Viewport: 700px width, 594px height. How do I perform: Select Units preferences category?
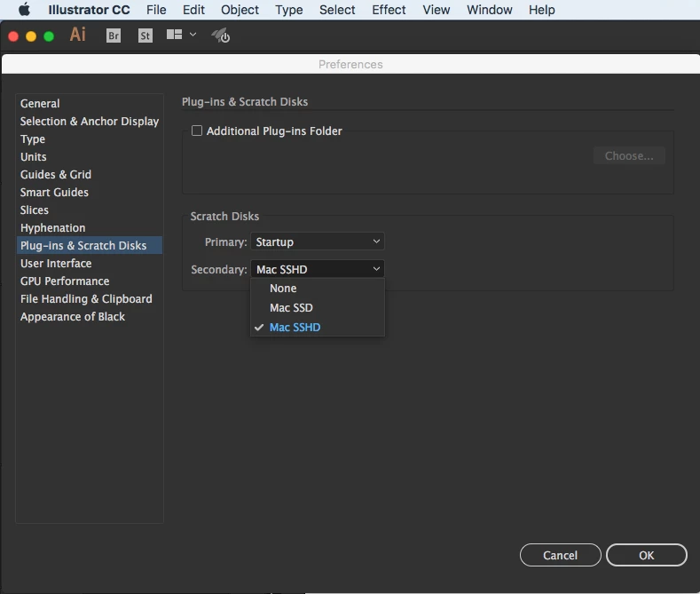point(90,157)
